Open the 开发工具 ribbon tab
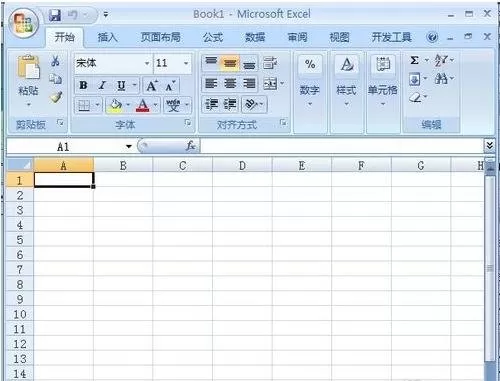Image resolution: width=500 pixels, height=381 pixels. coord(391,37)
